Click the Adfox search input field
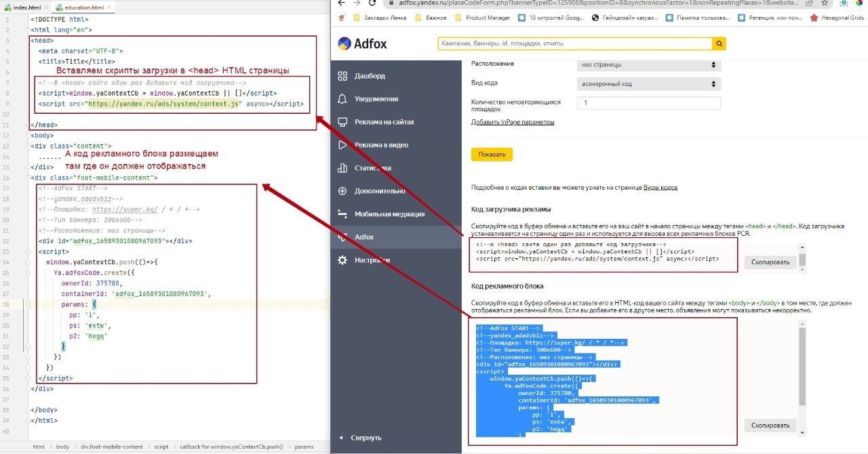Viewport: 868px width, 454px height. click(575, 44)
